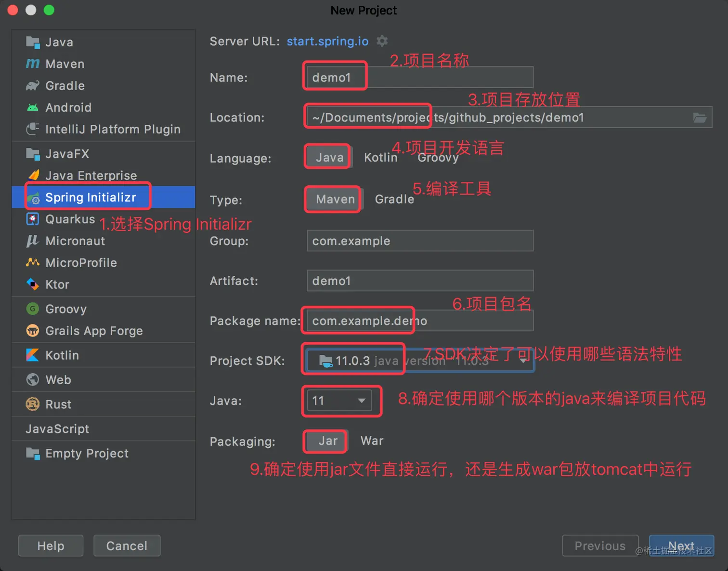Screen dimensions: 728x571
Task: Open Server URL settings gear
Action: pos(382,41)
